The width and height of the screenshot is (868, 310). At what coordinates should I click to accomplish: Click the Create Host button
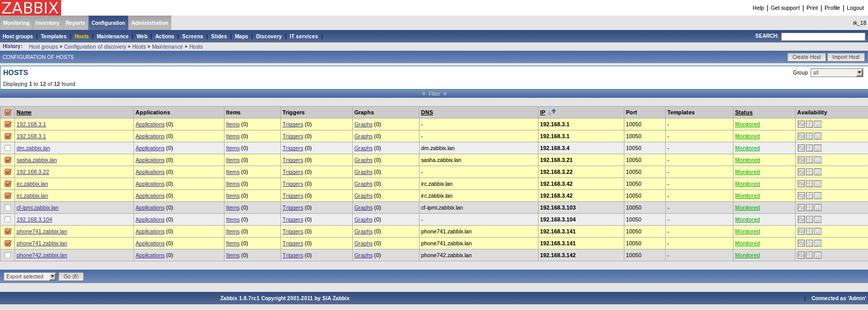point(806,57)
